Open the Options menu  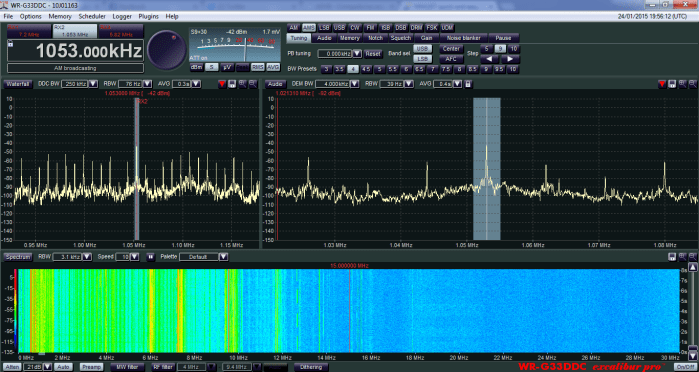[x=31, y=17]
